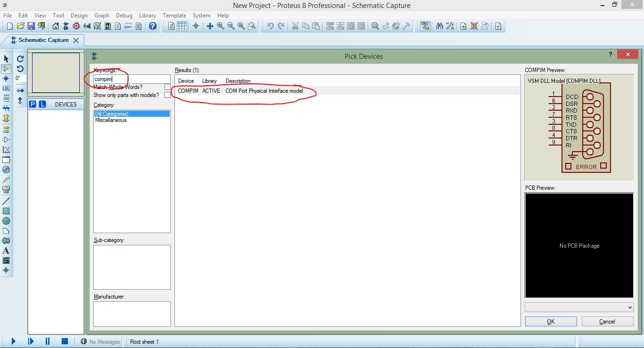Select the Selection Mode arrow tool
644x348 pixels.
point(6,58)
